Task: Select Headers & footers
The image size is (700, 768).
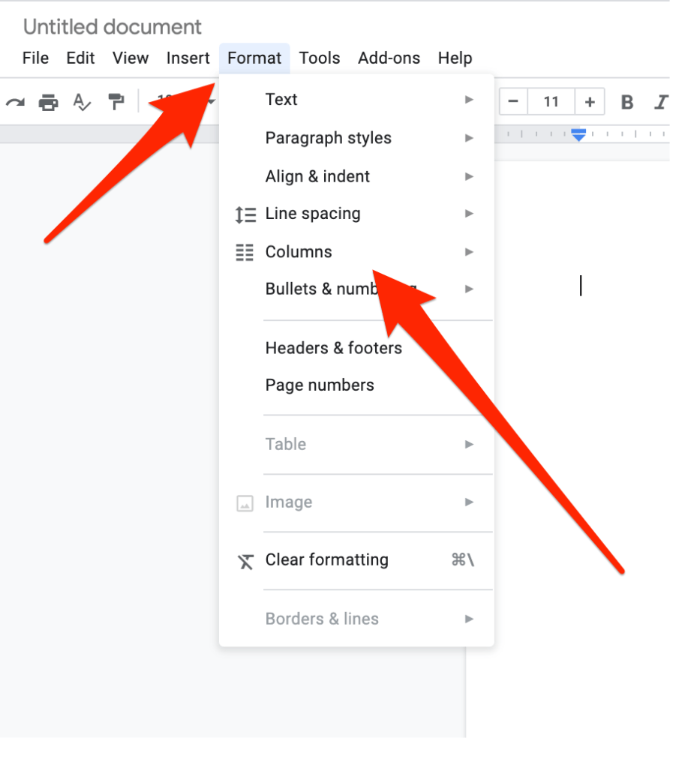Action: (x=333, y=348)
